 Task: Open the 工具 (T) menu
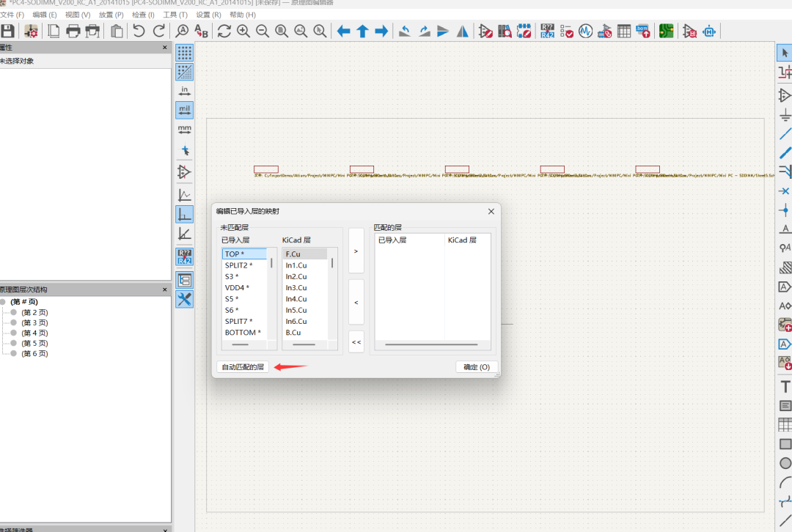tap(175, 15)
